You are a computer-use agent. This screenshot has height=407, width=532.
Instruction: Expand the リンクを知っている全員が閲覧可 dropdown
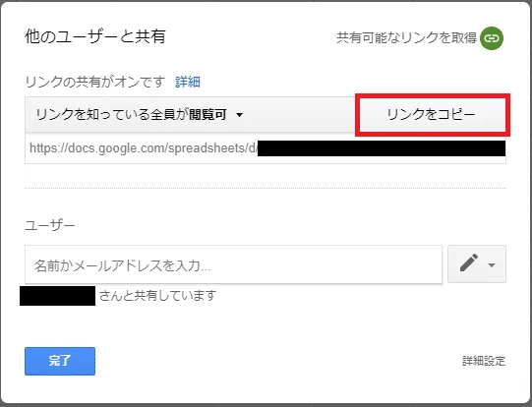[x=140, y=115]
